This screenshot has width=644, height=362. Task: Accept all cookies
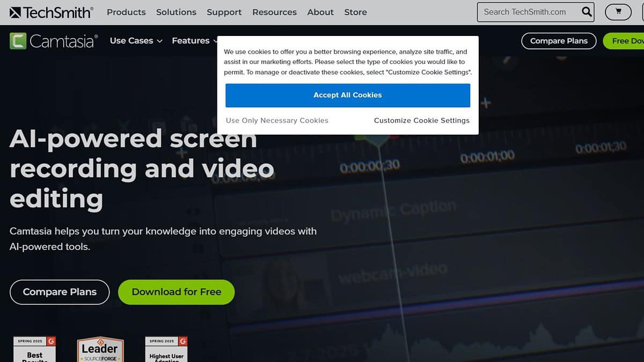(348, 95)
